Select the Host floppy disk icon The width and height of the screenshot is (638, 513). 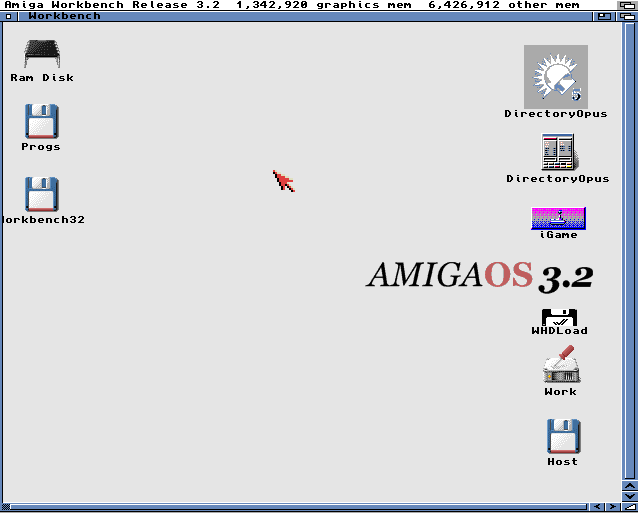coord(563,436)
